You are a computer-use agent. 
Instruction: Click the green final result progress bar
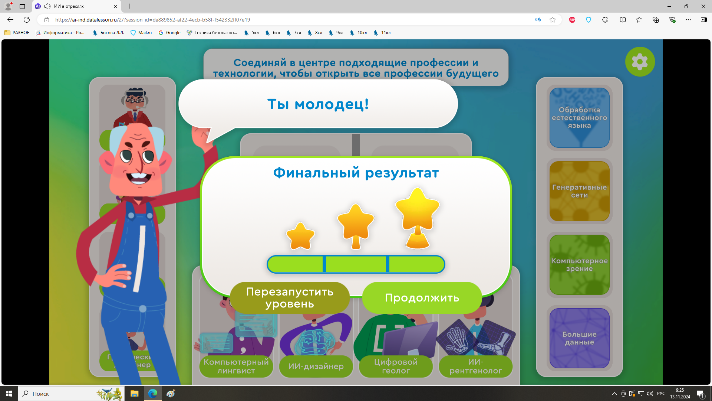click(x=355, y=264)
